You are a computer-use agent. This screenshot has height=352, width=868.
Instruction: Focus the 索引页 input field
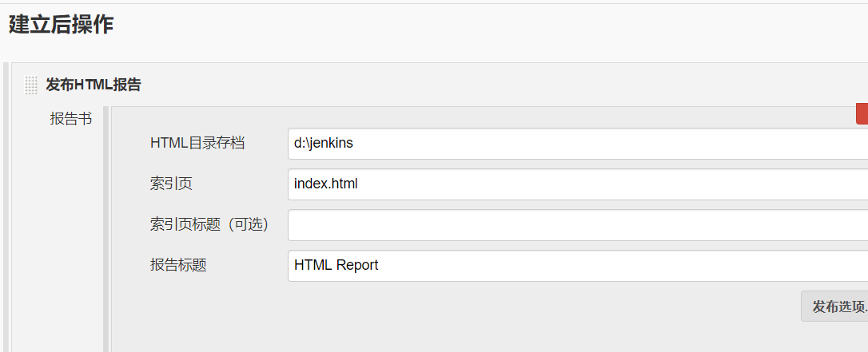(x=577, y=184)
